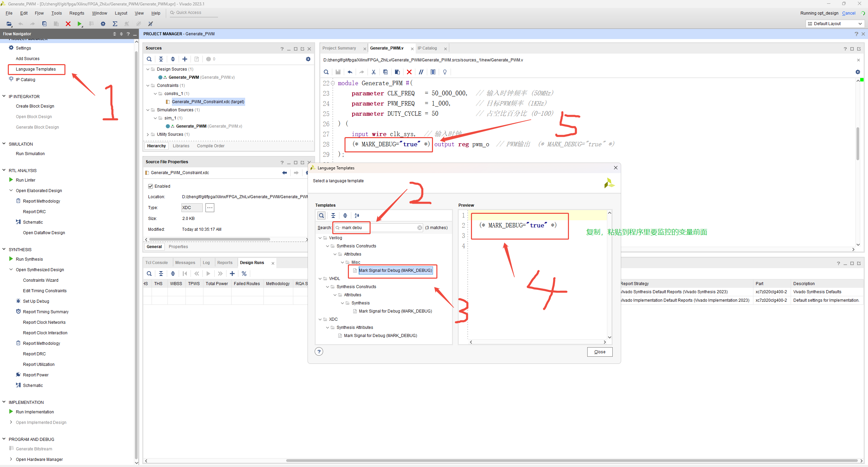Image resolution: width=868 pixels, height=467 pixels.
Task: Click the Settings gear icon in main toolbar
Action: point(103,24)
